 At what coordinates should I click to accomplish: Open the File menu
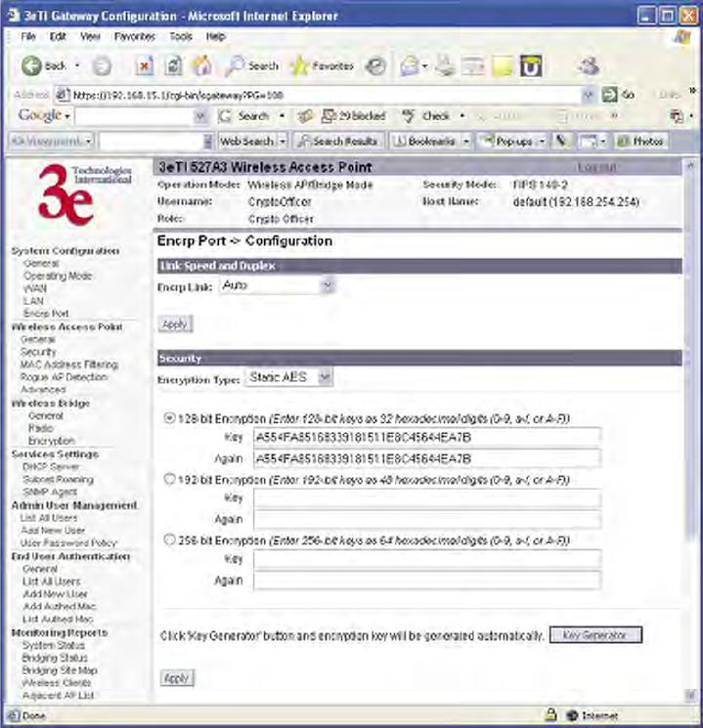[x=28, y=36]
